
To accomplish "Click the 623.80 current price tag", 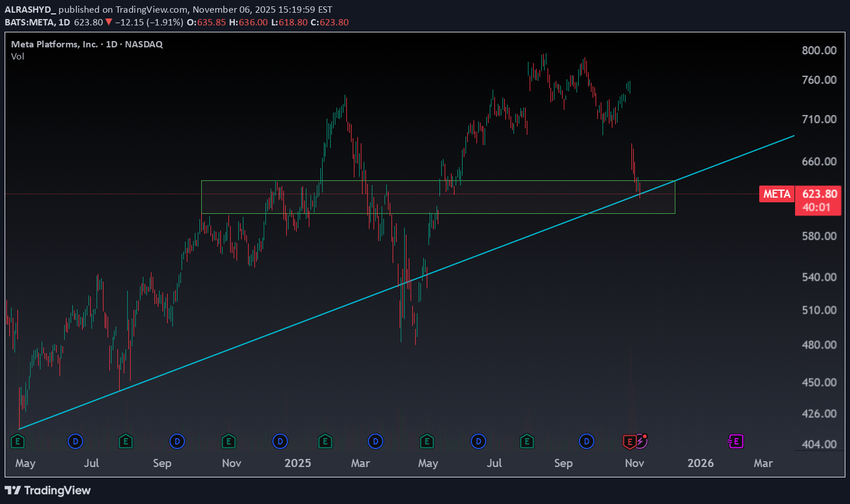I will point(819,194).
